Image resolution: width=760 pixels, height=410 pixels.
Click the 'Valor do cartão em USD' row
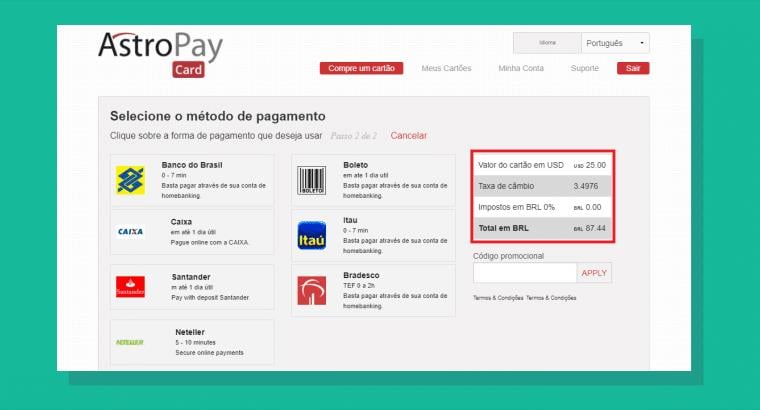pos(542,165)
